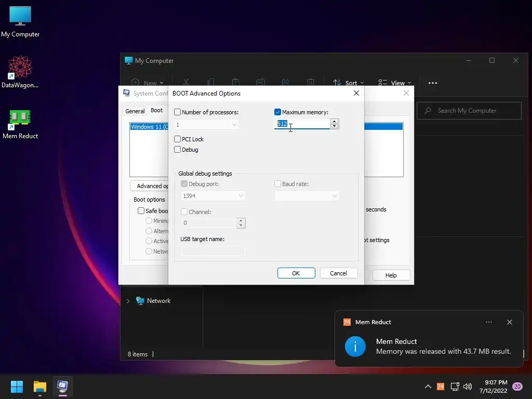Image resolution: width=532 pixels, height=399 pixels.
Task: Close System Configuration window
Action: (406, 93)
